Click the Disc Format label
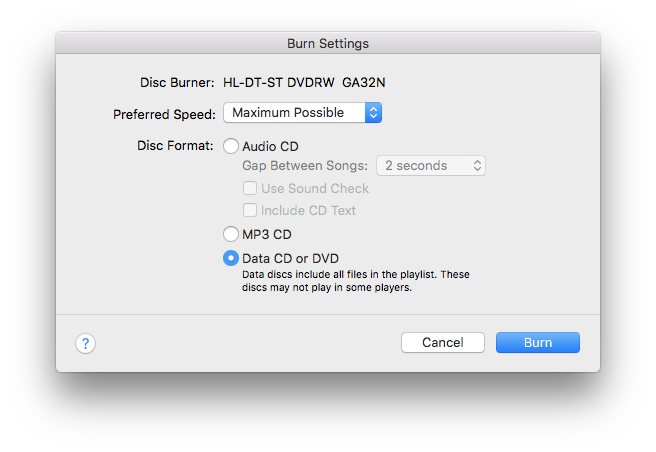The height and width of the screenshot is (452, 656). click(x=175, y=146)
